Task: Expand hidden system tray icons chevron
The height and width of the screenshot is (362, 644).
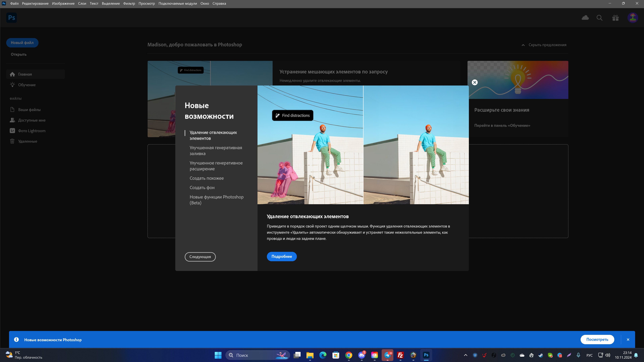Action: pos(466,355)
